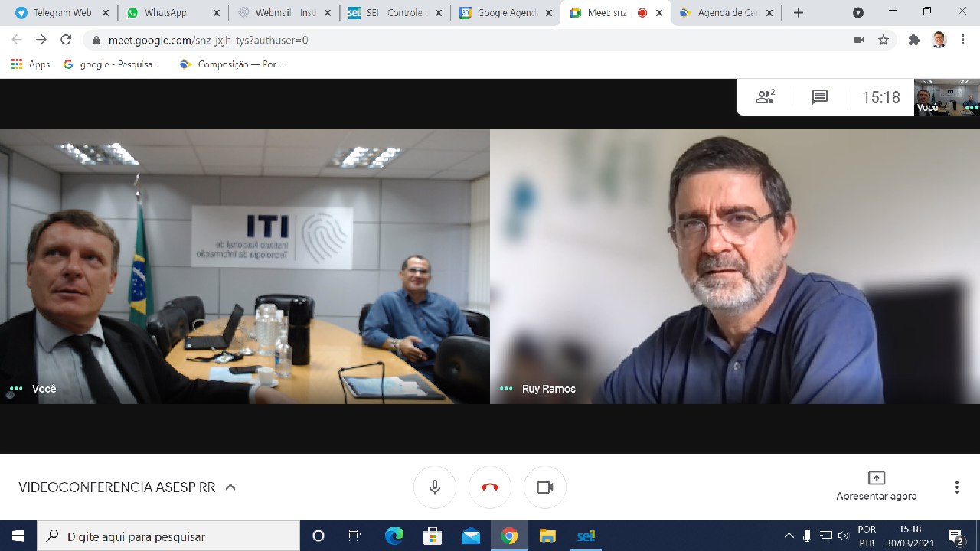Open the meeting chat icon
980x551 pixels.
[x=820, y=97]
